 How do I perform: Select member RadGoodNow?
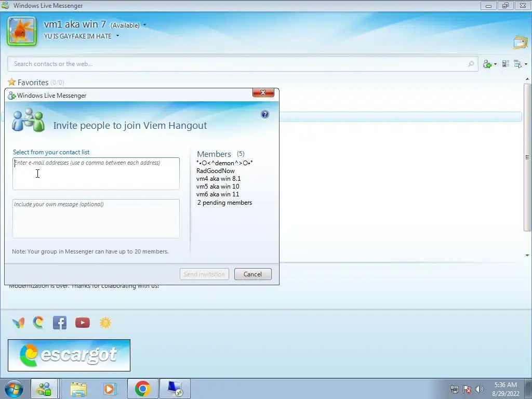[x=216, y=170]
